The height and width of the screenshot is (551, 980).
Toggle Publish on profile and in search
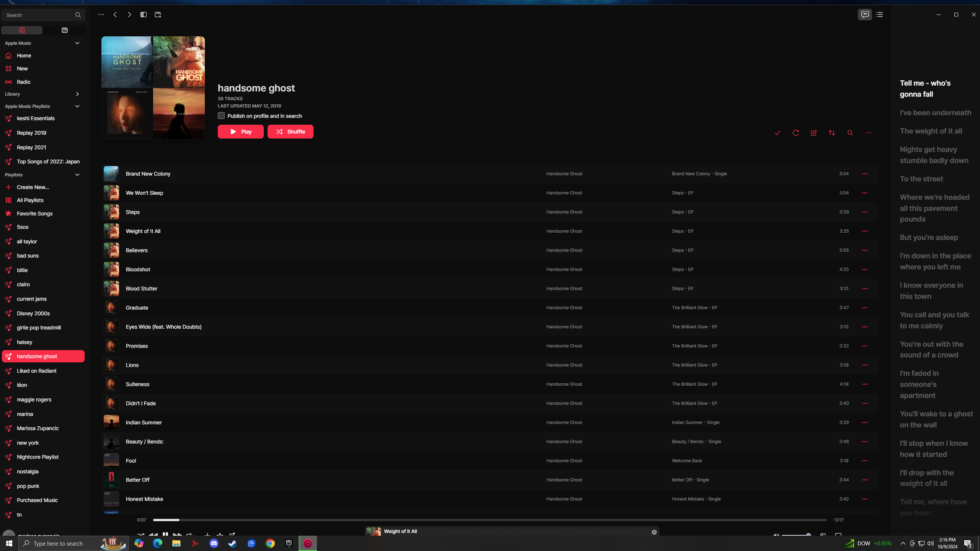point(221,116)
